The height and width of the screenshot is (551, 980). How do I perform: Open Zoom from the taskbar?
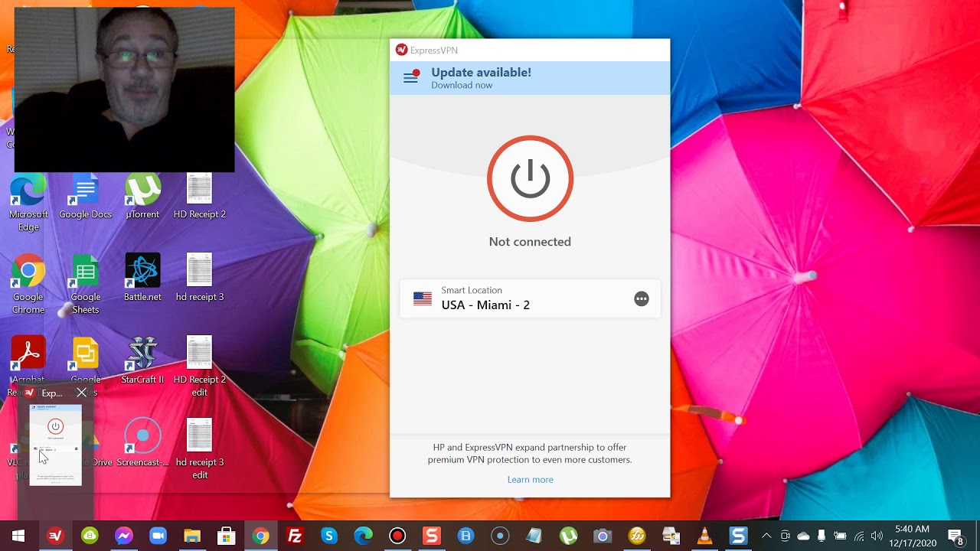tap(158, 536)
